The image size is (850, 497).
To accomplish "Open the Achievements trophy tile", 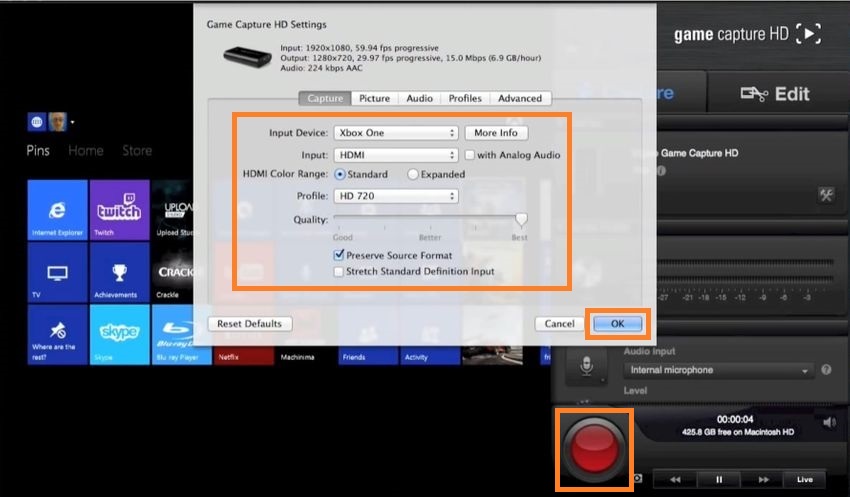I will coord(119,272).
